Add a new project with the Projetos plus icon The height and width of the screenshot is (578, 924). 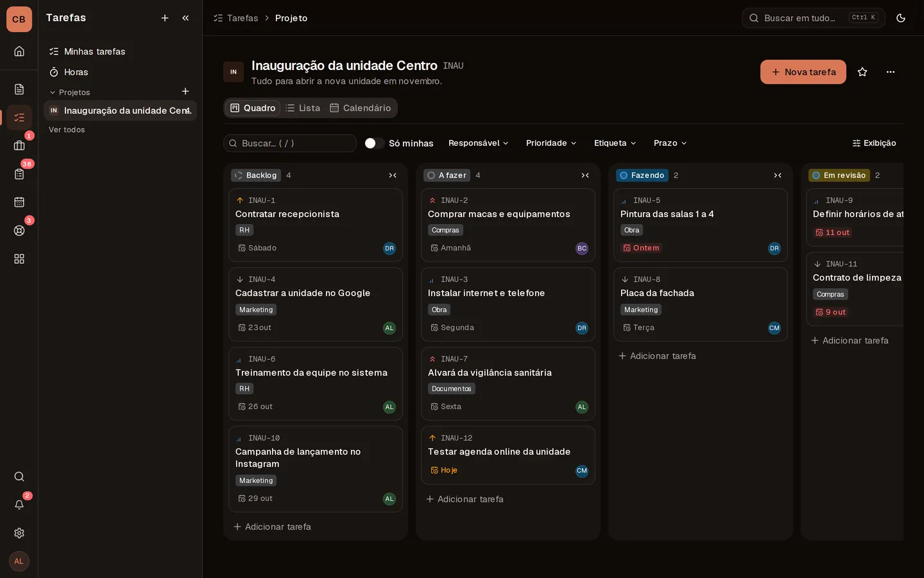[185, 92]
